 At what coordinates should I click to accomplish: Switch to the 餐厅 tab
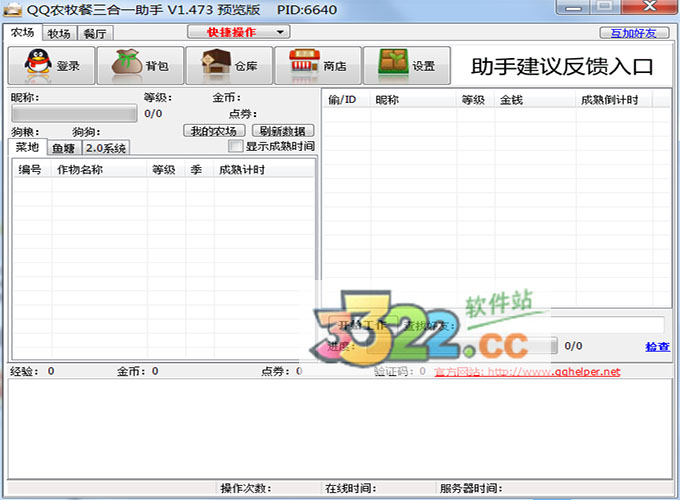[95, 33]
